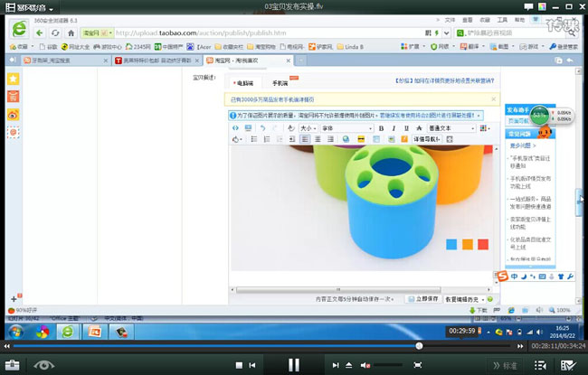
Task: Toggle bold formatting in editor
Action: tap(381, 128)
